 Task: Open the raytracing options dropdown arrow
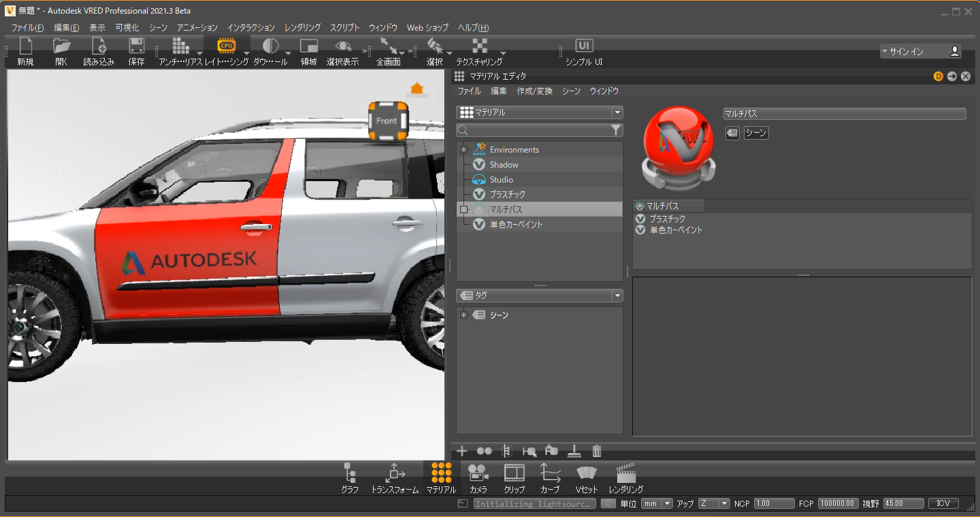pos(246,53)
